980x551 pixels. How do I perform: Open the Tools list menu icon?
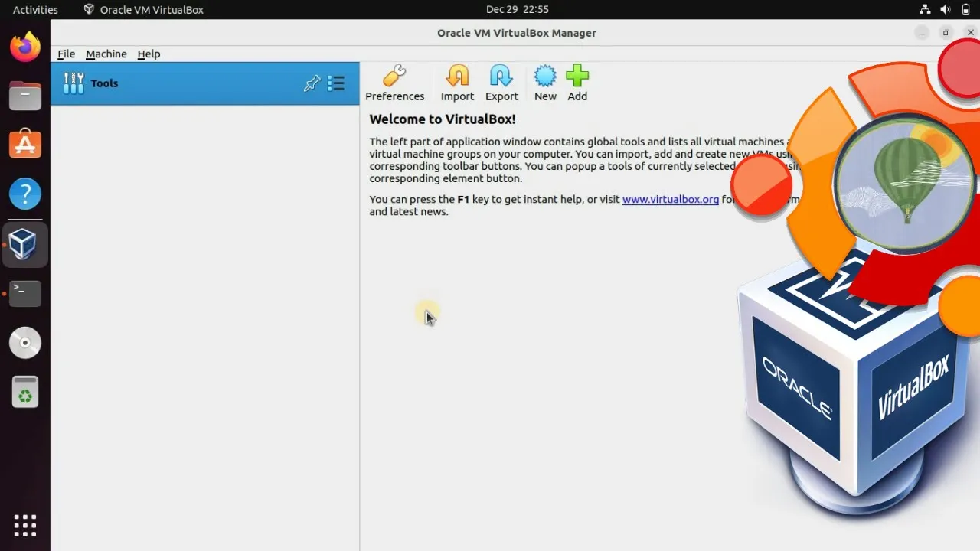335,83
